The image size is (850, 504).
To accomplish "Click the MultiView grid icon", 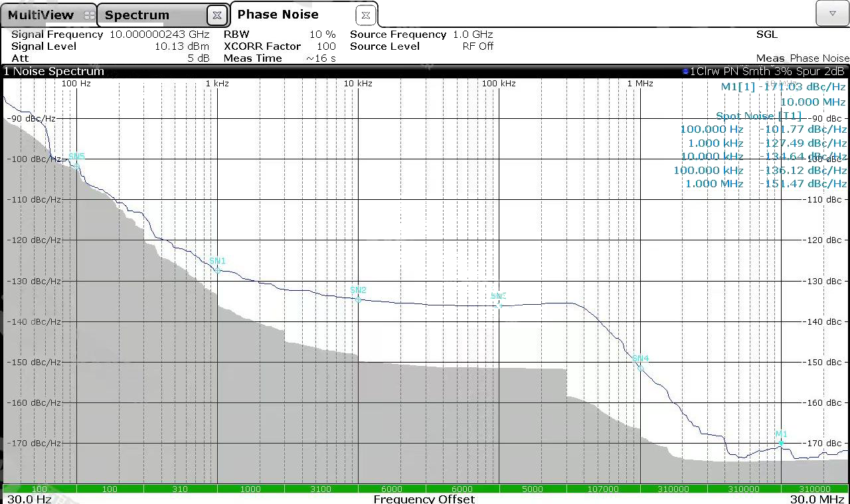I will (x=88, y=15).
